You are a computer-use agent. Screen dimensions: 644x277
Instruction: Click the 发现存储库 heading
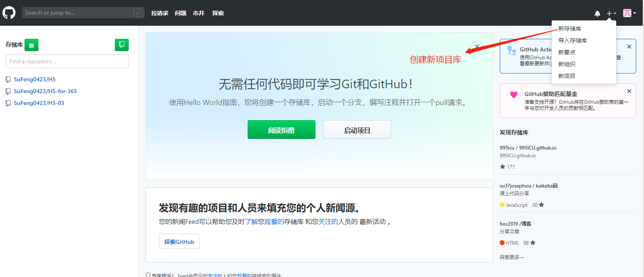coord(514,132)
